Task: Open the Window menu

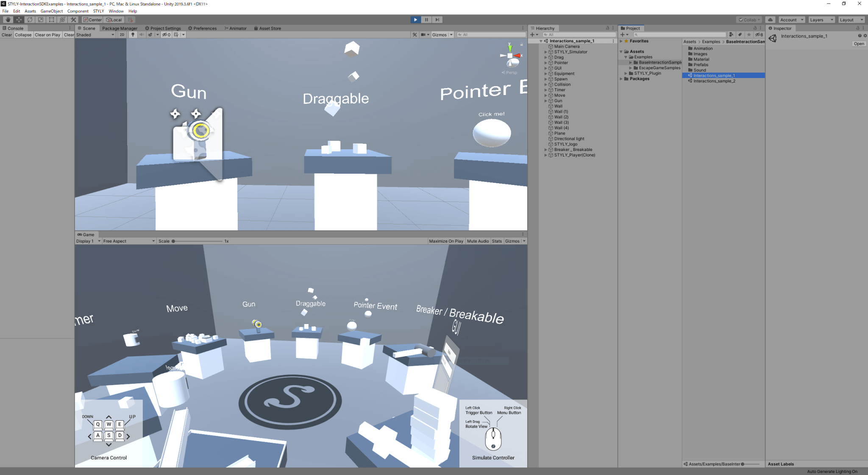Action: click(x=116, y=11)
